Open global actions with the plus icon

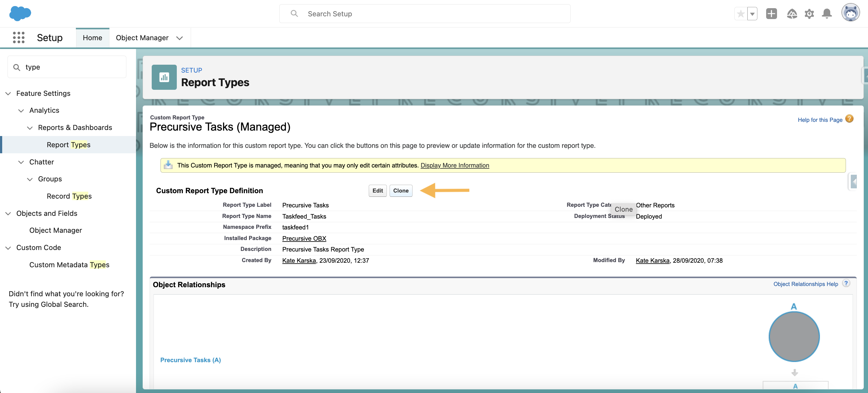[771, 14]
